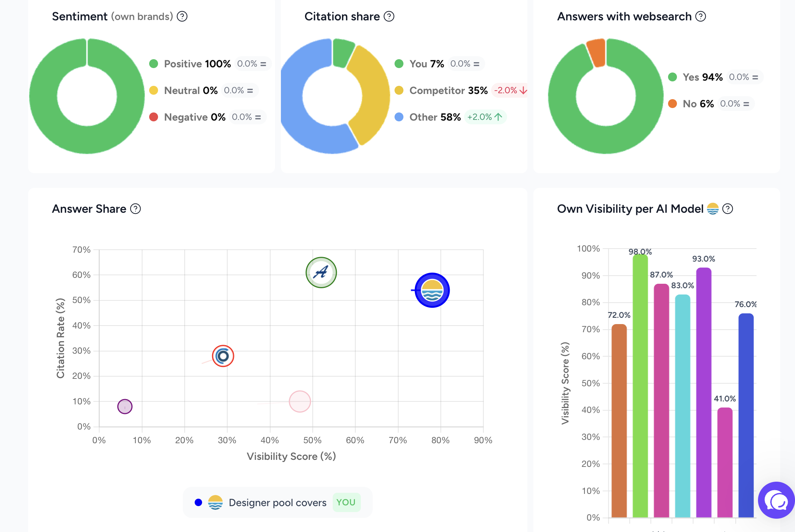Screen dimensions: 795x532
Task: Click the red-ringed spiral logo competitor bubble
Action: [223, 356]
